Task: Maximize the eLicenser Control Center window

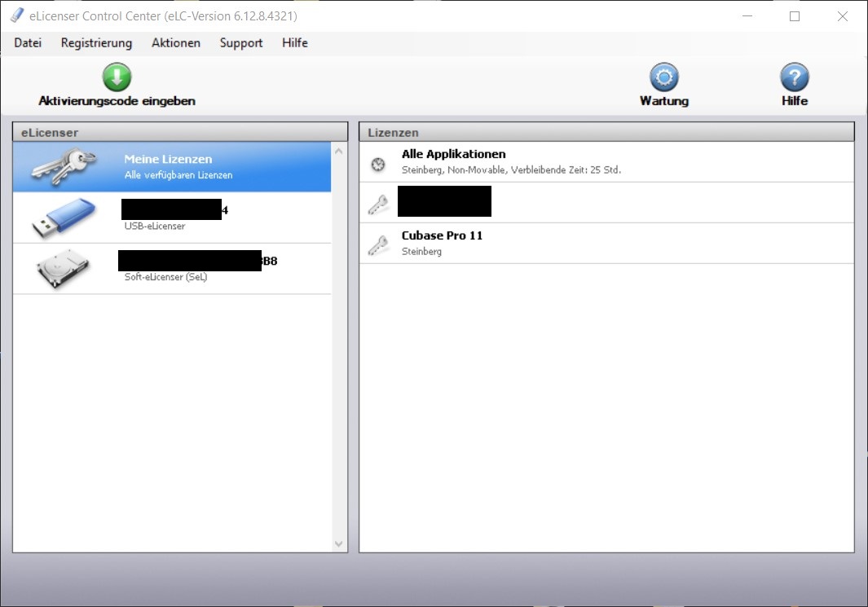Action: click(795, 16)
